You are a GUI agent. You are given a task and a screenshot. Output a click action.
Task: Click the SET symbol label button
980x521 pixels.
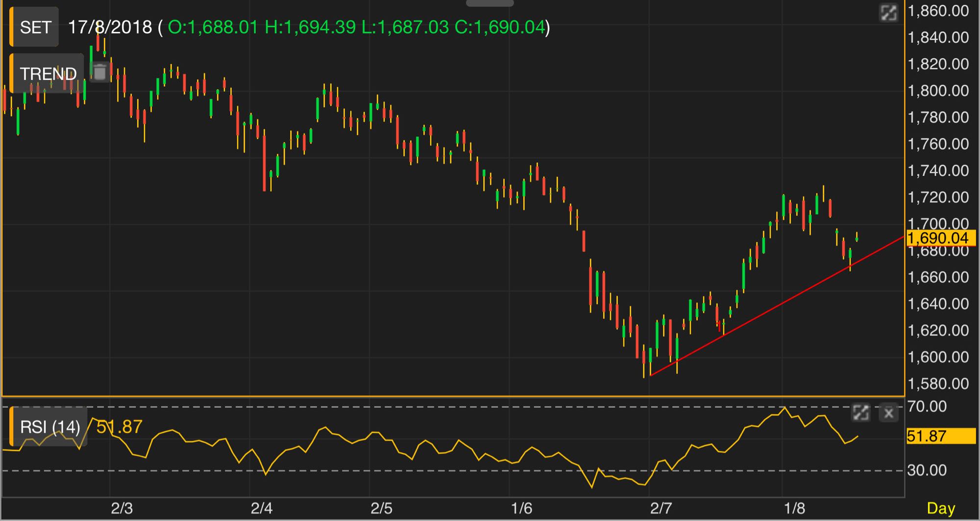click(x=34, y=27)
